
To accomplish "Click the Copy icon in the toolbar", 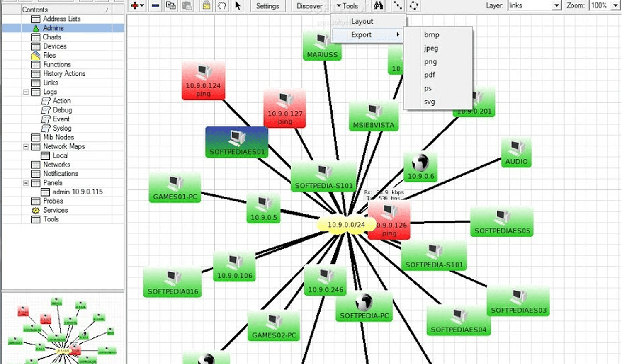I will [x=170, y=5].
